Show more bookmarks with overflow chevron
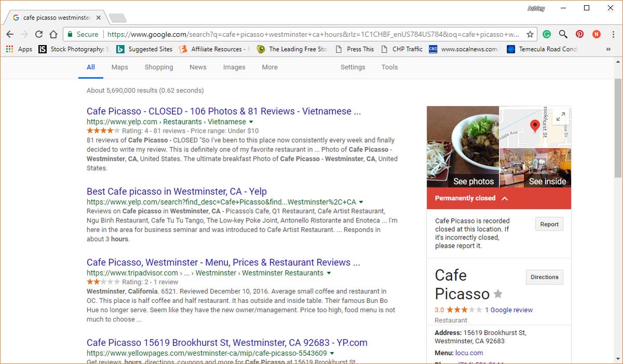Screen dimensions: 623x364 (x=608, y=49)
